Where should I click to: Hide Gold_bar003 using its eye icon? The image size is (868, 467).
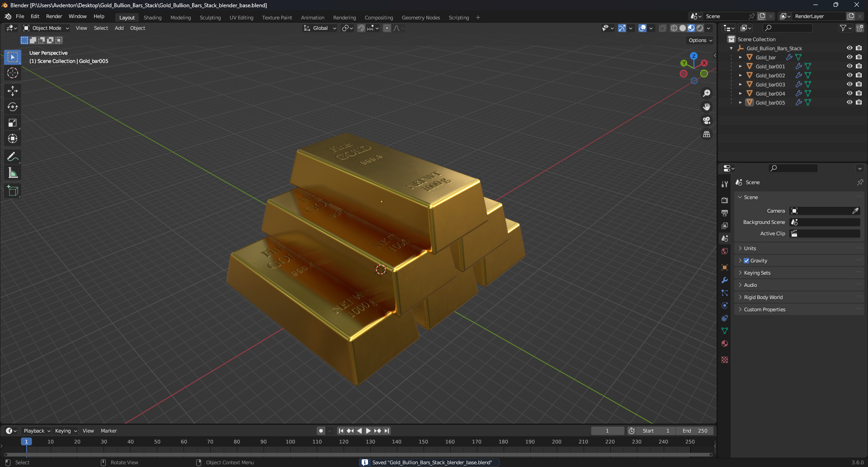click(849, 84)
